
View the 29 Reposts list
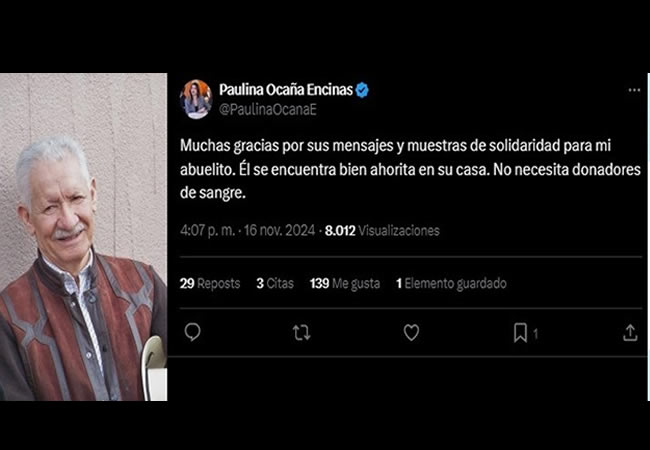[x=210, y=283]
